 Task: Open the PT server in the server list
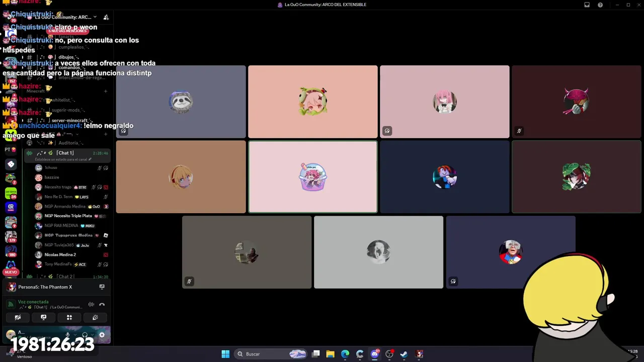coord(11,149)
